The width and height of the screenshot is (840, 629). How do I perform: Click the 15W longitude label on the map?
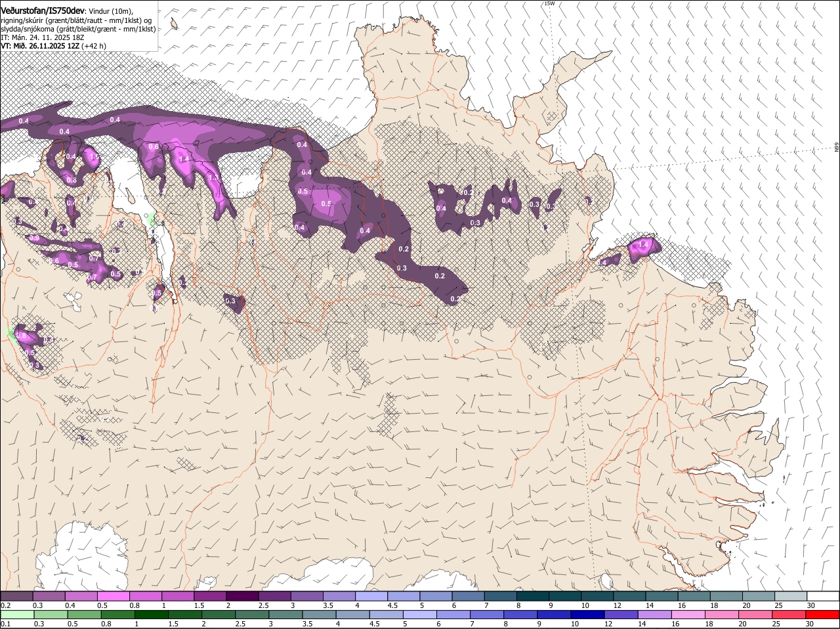tap(549, 3)
